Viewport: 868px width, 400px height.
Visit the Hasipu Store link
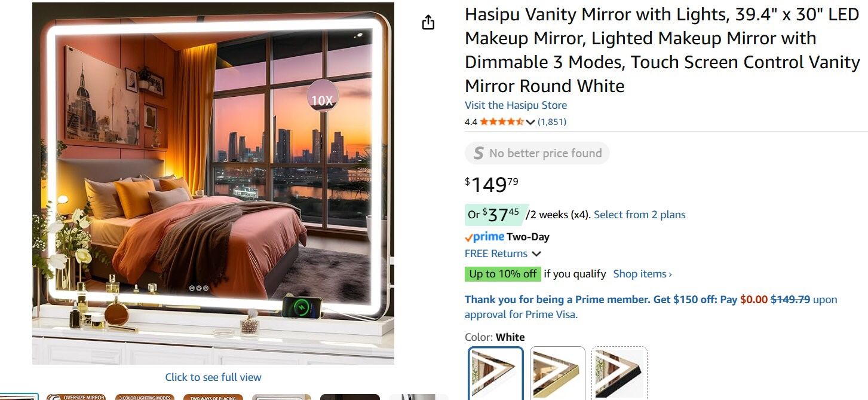pyautogui.click(x=516, y=105)
